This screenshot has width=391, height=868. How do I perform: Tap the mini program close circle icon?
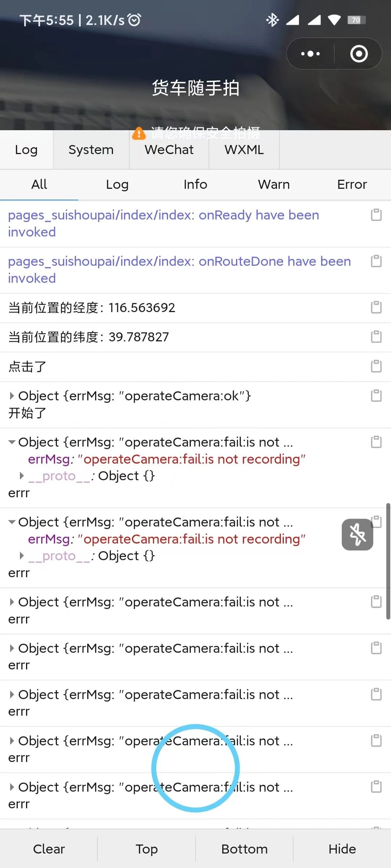click(359, 54)
